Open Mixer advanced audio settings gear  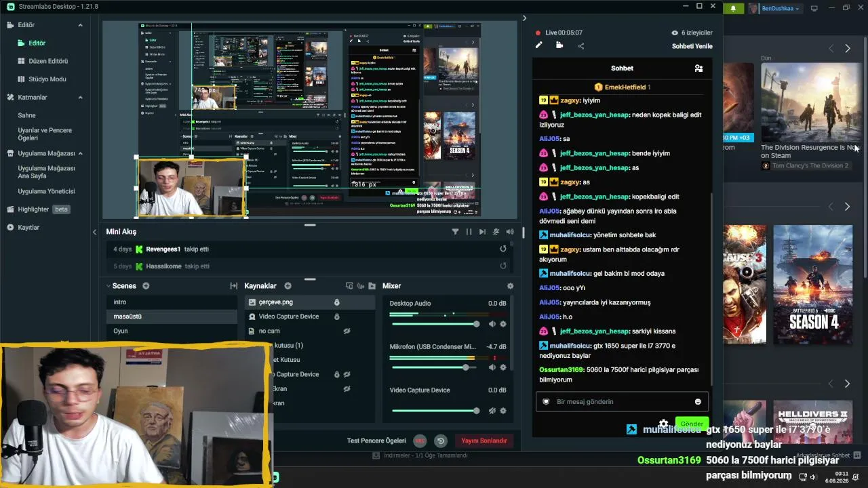[x=511, y=286]
